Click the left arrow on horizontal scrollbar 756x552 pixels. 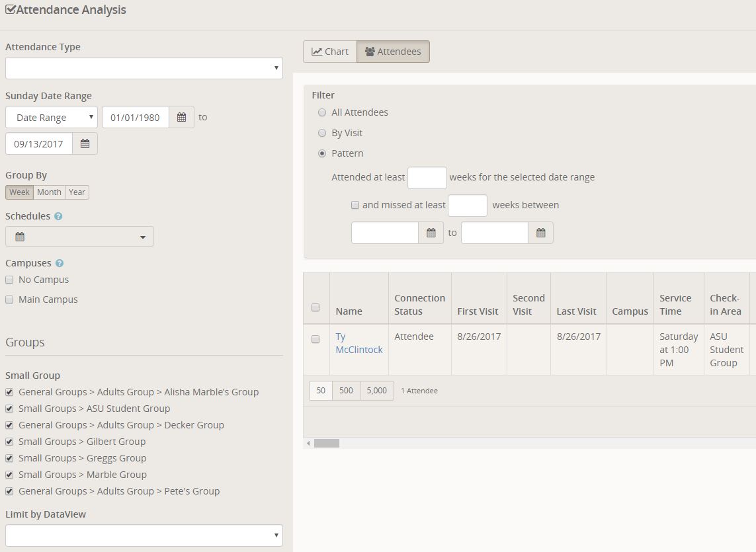tap(308, 444)
